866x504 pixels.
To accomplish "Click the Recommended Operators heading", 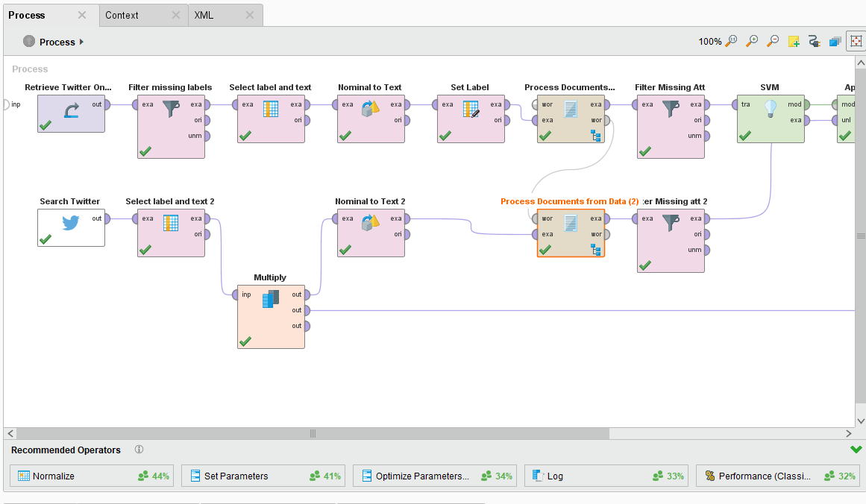I will (x=66, y=450).
